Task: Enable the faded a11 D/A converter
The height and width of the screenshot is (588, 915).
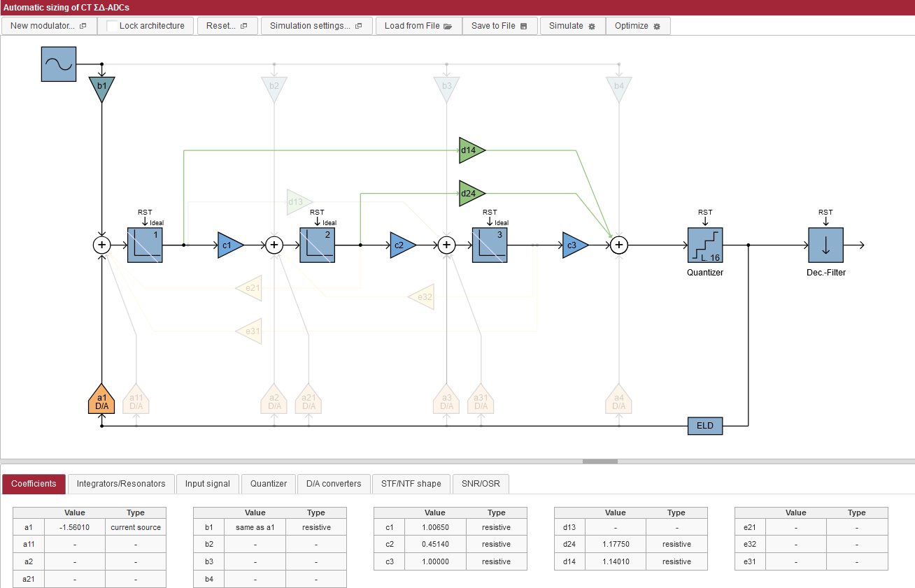Action: [136, 399]
